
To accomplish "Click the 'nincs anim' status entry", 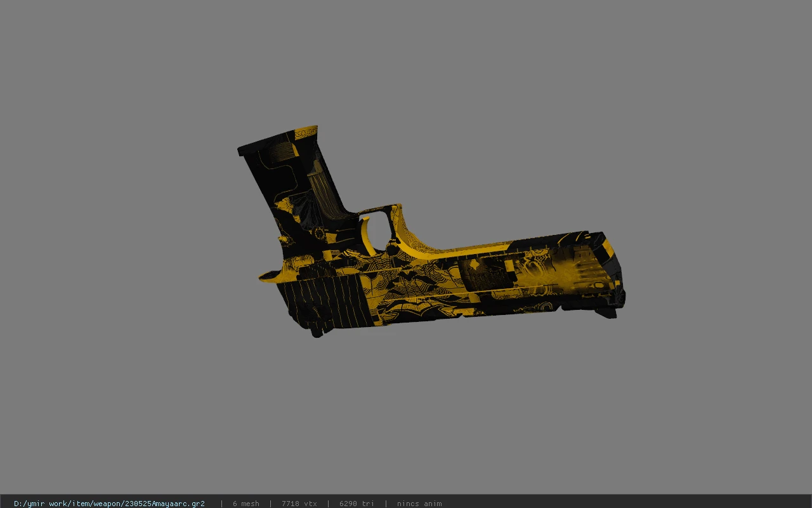I will coord(419,504).
